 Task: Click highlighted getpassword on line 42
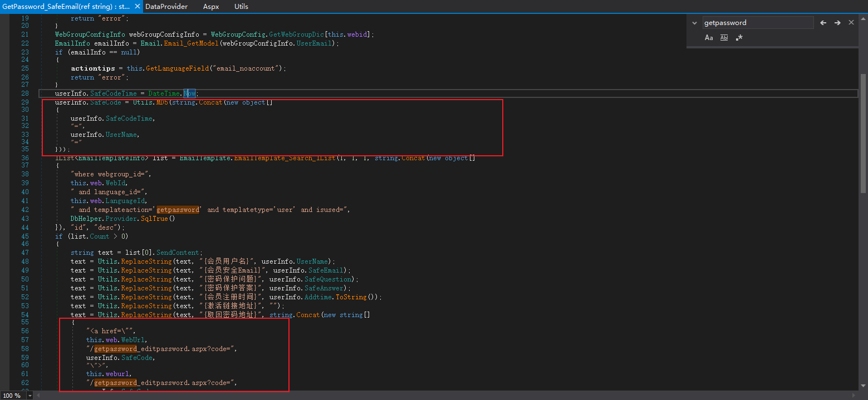pos(178,210)
